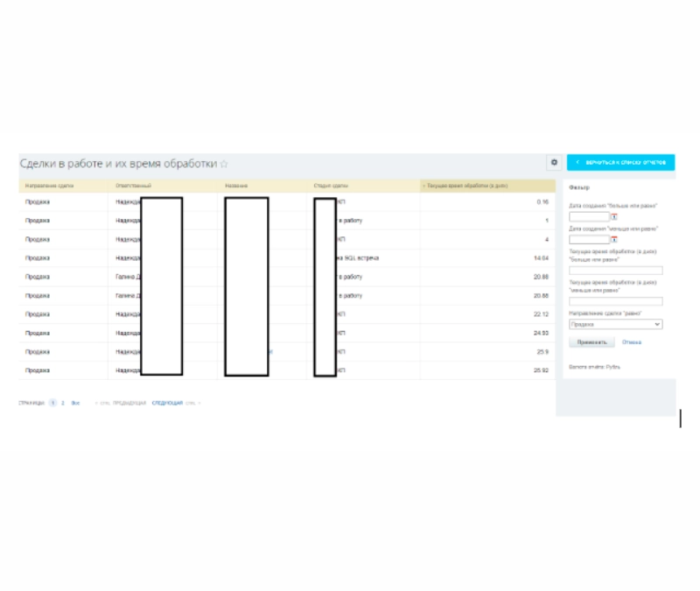700x591 pixels.
Task: Sort by "Стадия сделки" column header
Action: coord(331,186)
